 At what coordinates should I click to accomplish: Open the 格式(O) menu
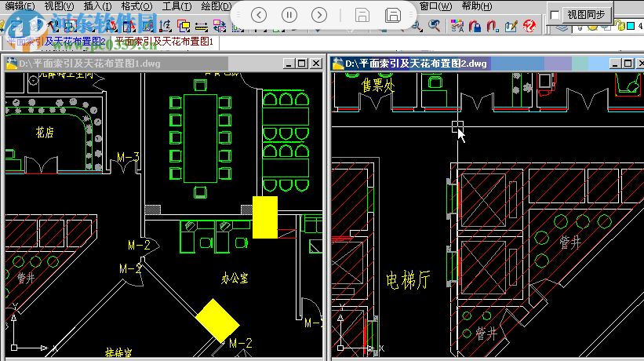[x=136, y=6]
